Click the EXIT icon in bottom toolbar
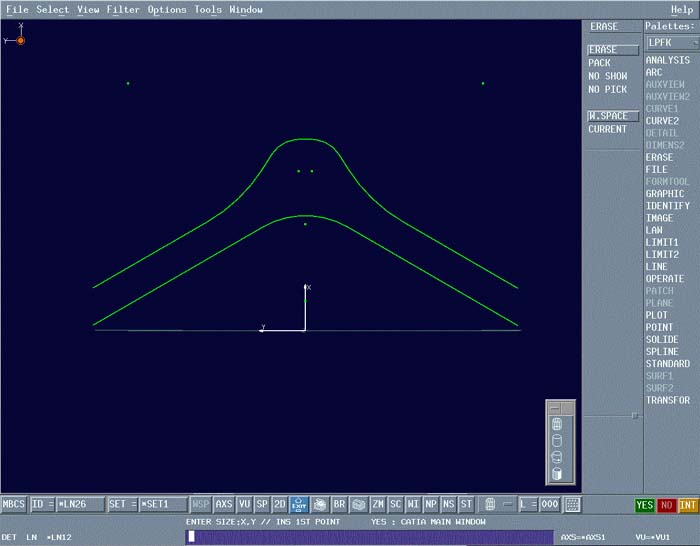Viewport: 700px width, 546px height. 299,505
